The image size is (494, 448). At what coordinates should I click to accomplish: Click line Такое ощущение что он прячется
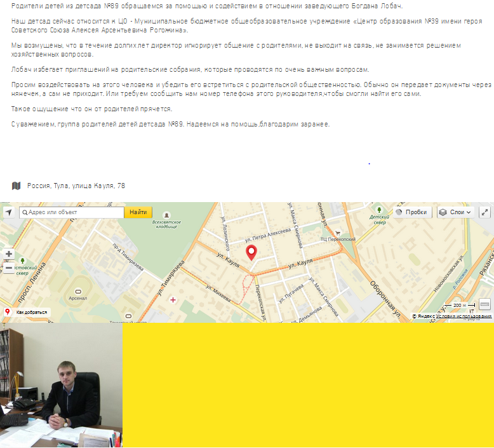coord(91,109)
